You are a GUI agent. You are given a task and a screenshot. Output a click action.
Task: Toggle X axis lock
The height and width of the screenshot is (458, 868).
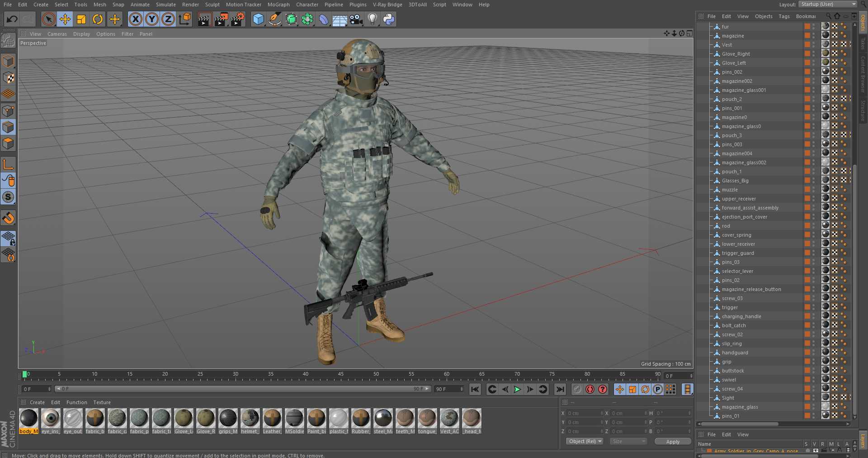(x=135, y=19)
